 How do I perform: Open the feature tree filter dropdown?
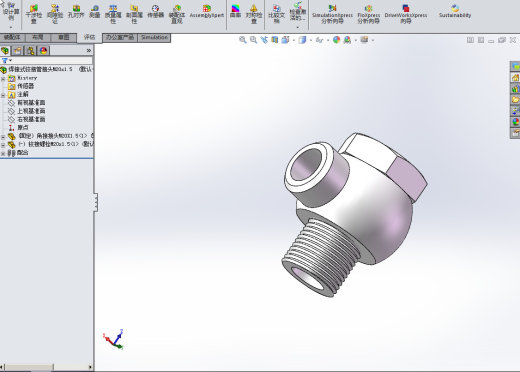[x=7, y=60]
